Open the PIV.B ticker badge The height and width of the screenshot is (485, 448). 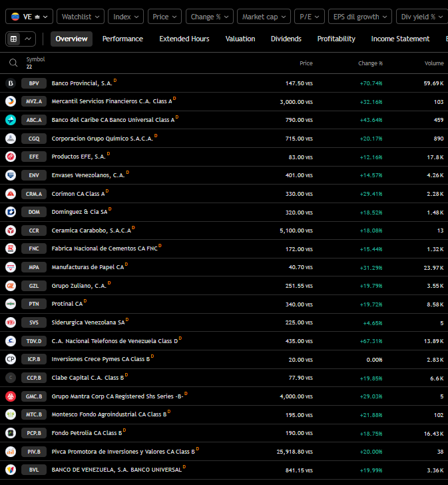click(34, 452)
